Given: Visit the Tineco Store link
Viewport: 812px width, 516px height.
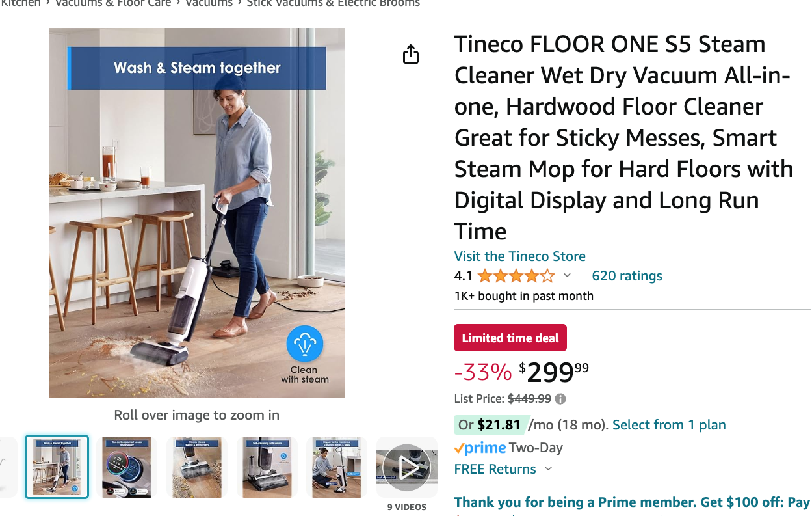Looking at the screenshot, I should tap(519, 256).
